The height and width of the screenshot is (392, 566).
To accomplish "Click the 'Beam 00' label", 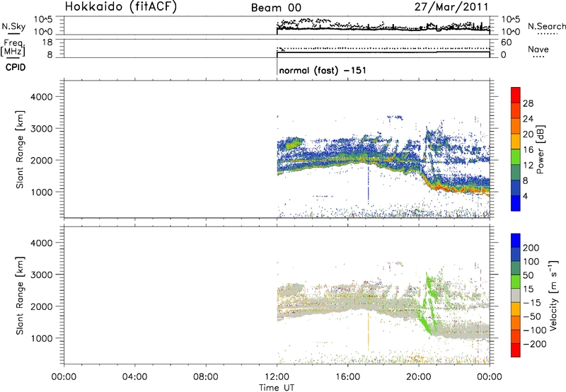I will (276, 8).
